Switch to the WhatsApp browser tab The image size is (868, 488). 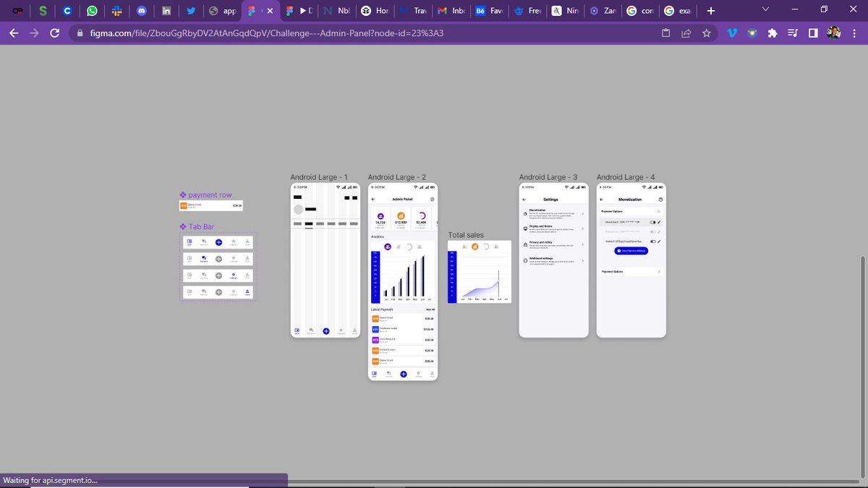pos(92,11)
